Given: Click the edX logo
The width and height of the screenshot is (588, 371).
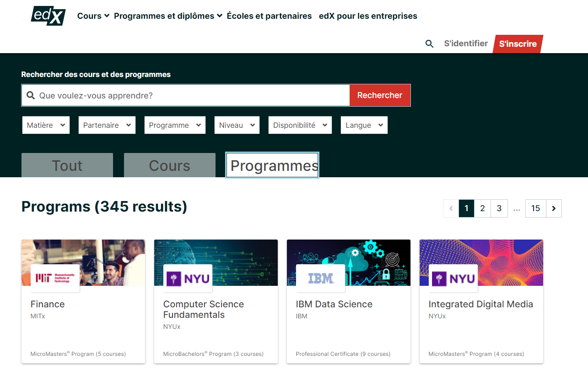Looking at the screenshot, I should tap(48, 16).
